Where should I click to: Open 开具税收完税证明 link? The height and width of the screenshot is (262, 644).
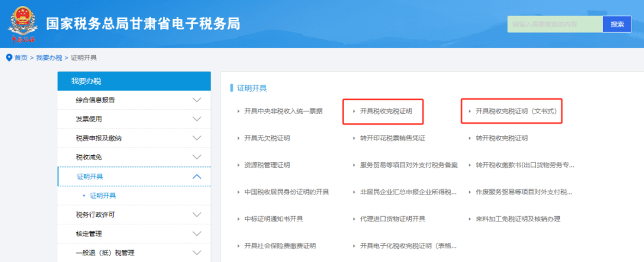tap(386, 111)
